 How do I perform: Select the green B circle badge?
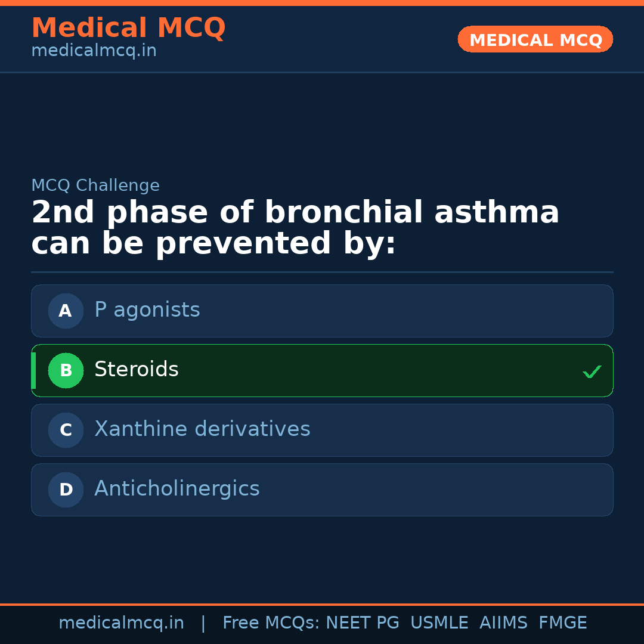(66, 370)
